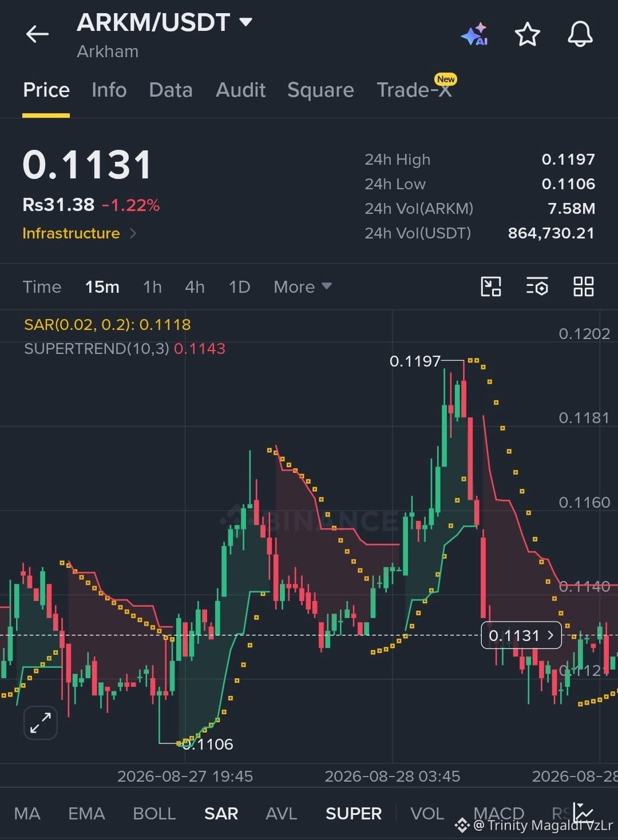
Task: Open indicator list chart icon at bottom
Action: point(583,813)
